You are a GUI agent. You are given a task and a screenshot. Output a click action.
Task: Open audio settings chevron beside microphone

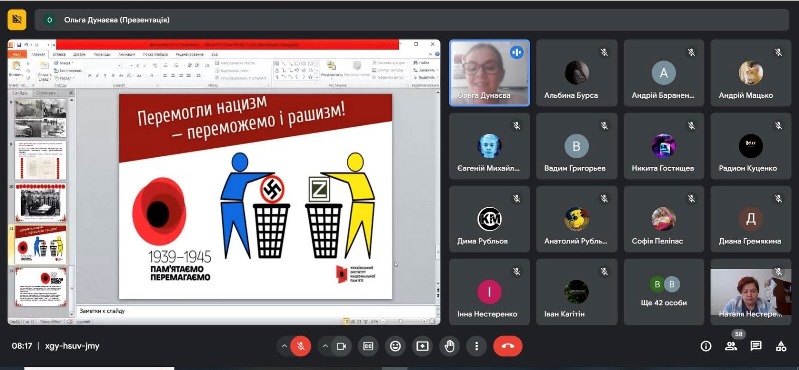(284, 347)
